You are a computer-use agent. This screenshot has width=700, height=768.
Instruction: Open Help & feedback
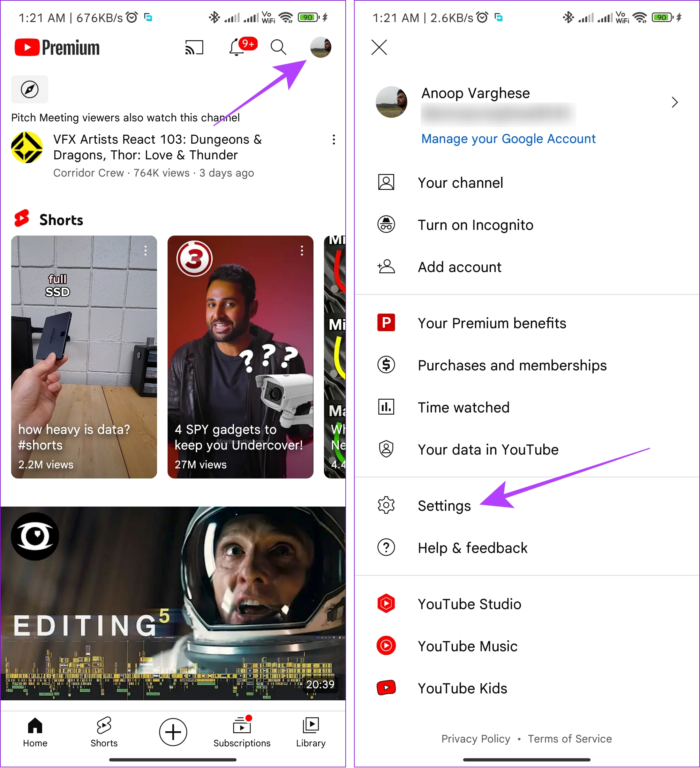coord(527,548)
